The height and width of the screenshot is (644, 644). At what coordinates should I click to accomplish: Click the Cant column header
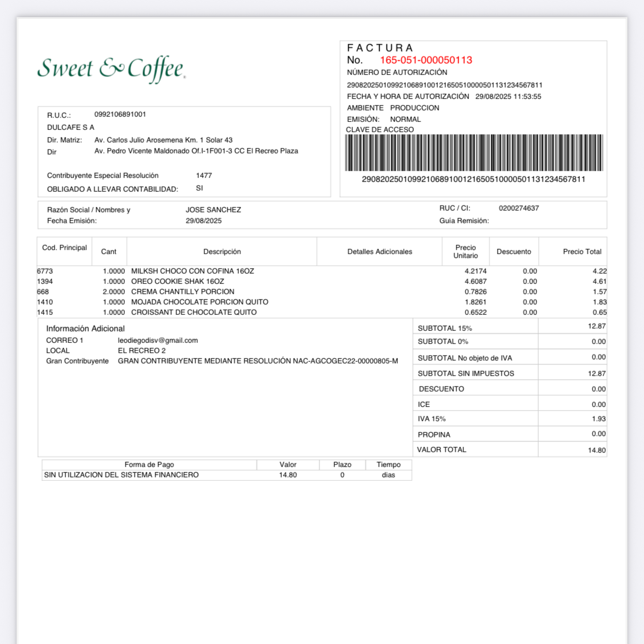click(109, 251)
